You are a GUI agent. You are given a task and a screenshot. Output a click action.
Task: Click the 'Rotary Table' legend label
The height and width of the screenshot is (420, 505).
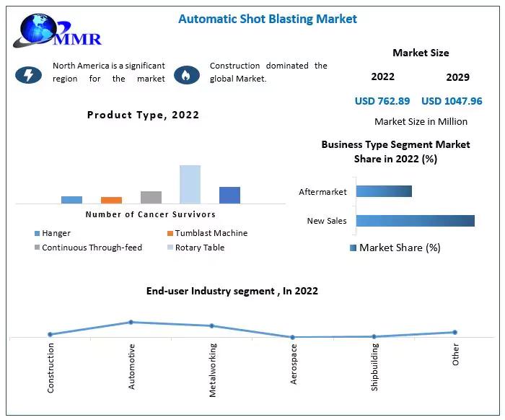coord(200,248)
